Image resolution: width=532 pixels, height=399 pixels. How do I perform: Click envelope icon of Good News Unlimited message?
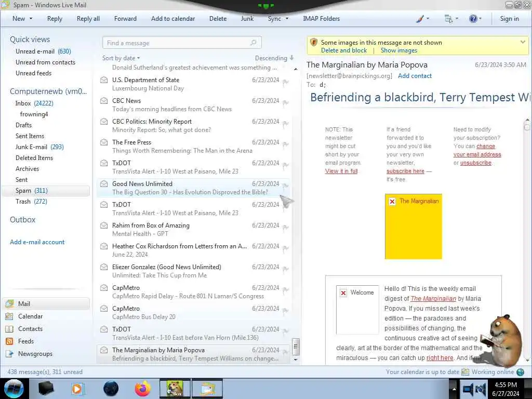tap(104, 184)
